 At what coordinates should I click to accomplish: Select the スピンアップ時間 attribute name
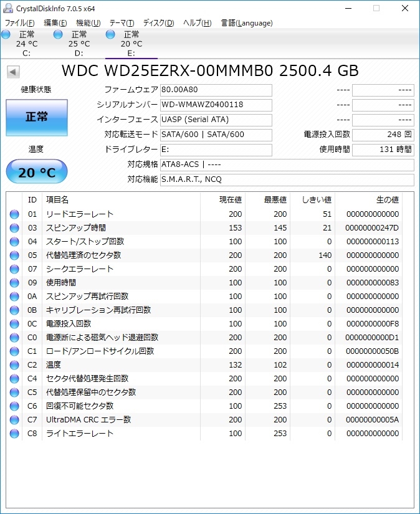coord(76,228)
